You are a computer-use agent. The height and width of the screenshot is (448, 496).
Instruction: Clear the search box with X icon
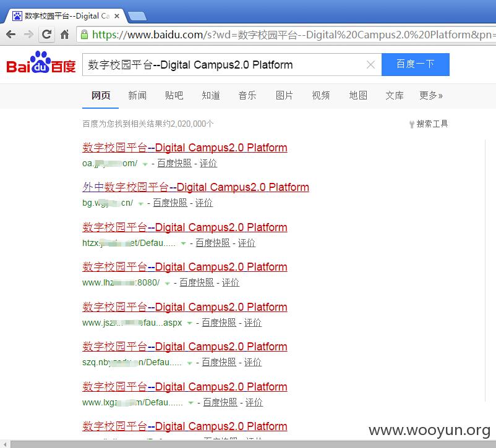click(x=370, y=65)
